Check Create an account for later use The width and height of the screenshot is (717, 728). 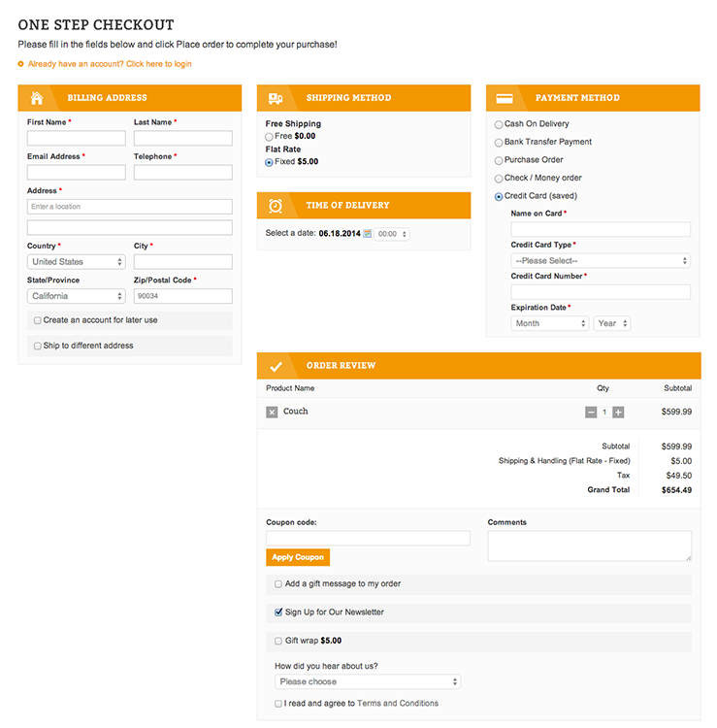38,320
